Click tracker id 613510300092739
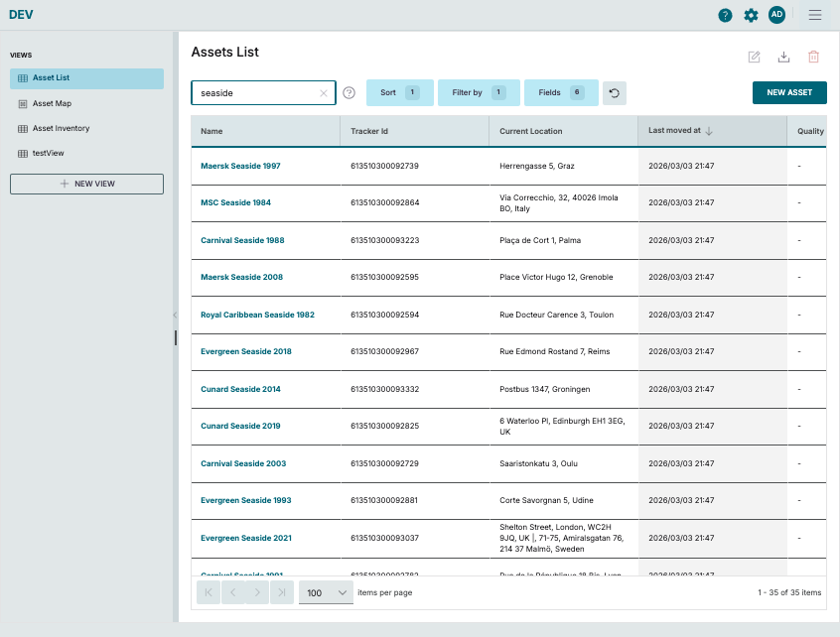This screenshot has height=637, width=840. coord(384,166)
